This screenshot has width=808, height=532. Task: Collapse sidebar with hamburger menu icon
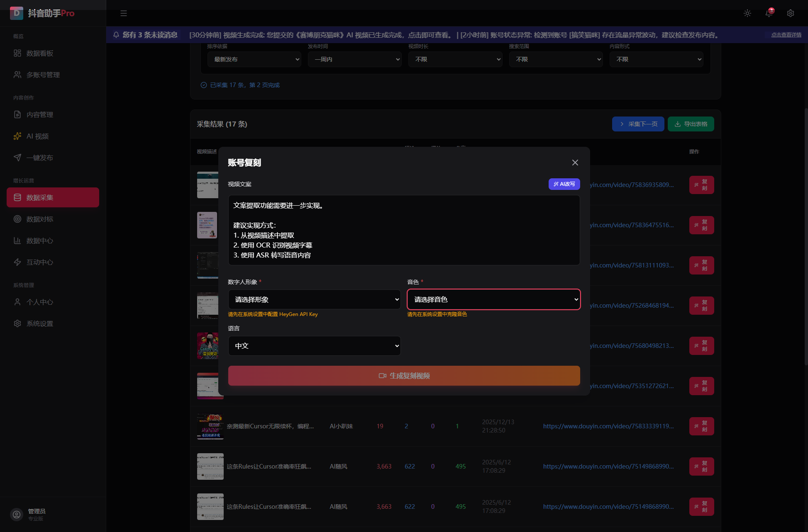pyautogui.click(x=124, y=13)
